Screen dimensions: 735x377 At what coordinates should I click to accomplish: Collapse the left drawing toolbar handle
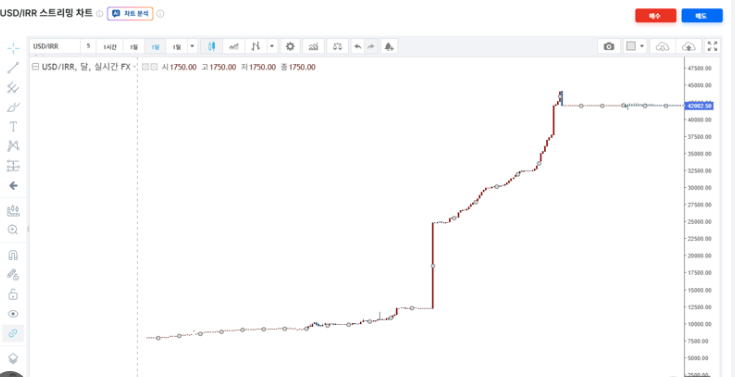click(x=28, y=229)
